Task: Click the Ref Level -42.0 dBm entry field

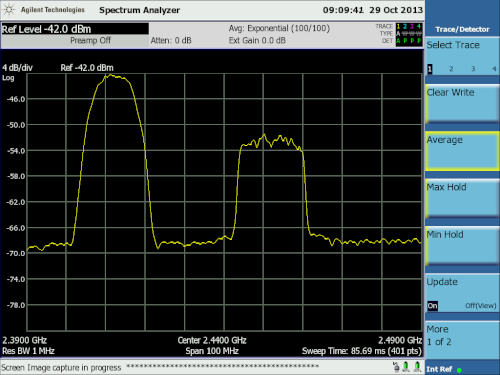Action: coord(75,29)
